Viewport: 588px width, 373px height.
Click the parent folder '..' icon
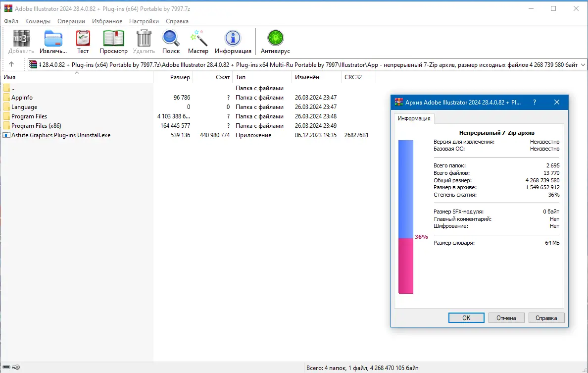[6, 88]
